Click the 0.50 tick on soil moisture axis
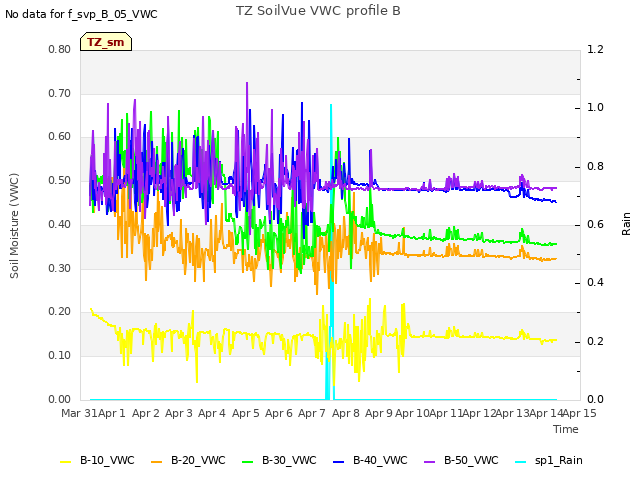Image resolution: width=640 pixels, height=480 pixels. (x=60, y=180)
